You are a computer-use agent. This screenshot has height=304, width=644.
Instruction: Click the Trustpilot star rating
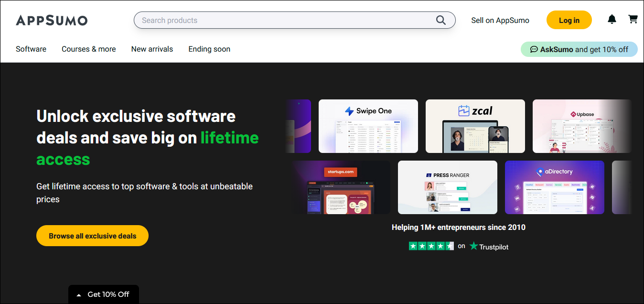coord(431,246)
